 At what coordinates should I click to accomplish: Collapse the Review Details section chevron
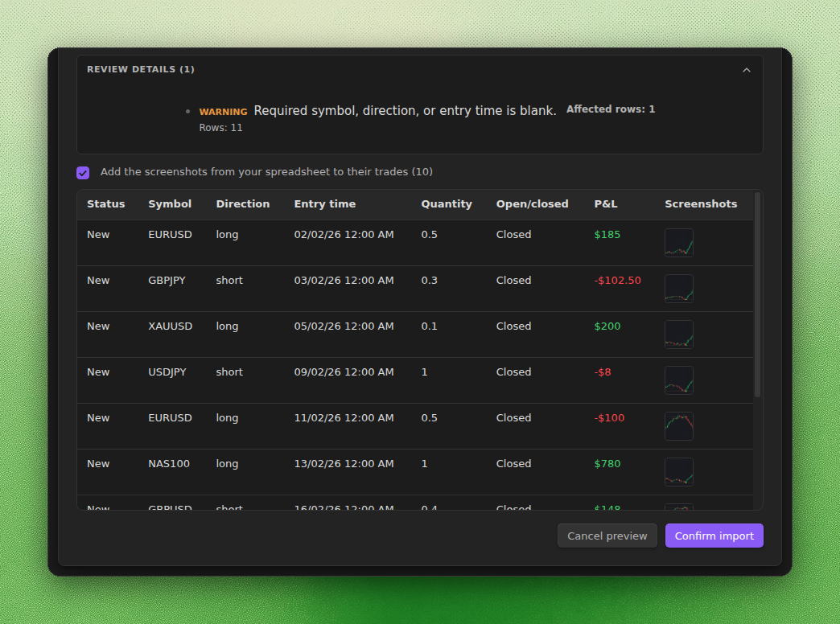pos(746,70)
